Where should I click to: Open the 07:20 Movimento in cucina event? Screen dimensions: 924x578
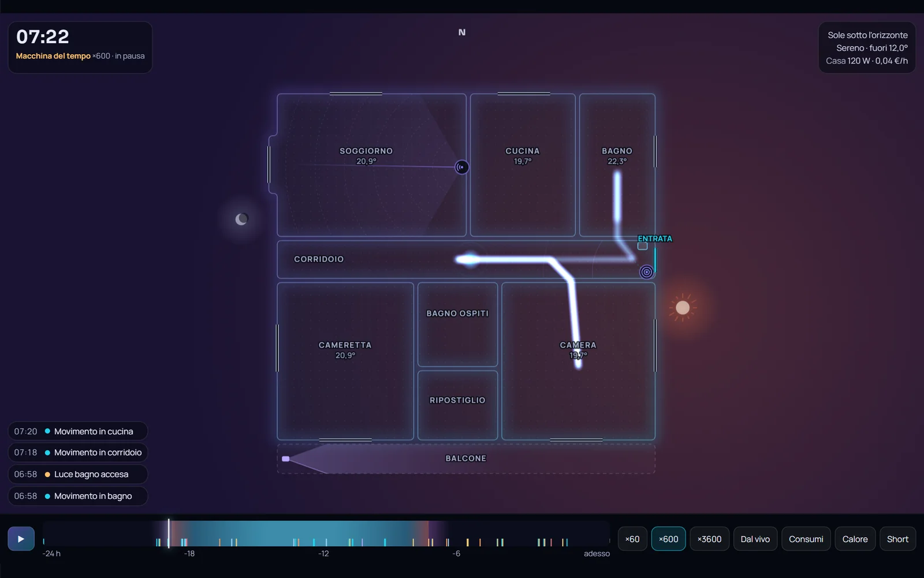[x=77, y=431]
